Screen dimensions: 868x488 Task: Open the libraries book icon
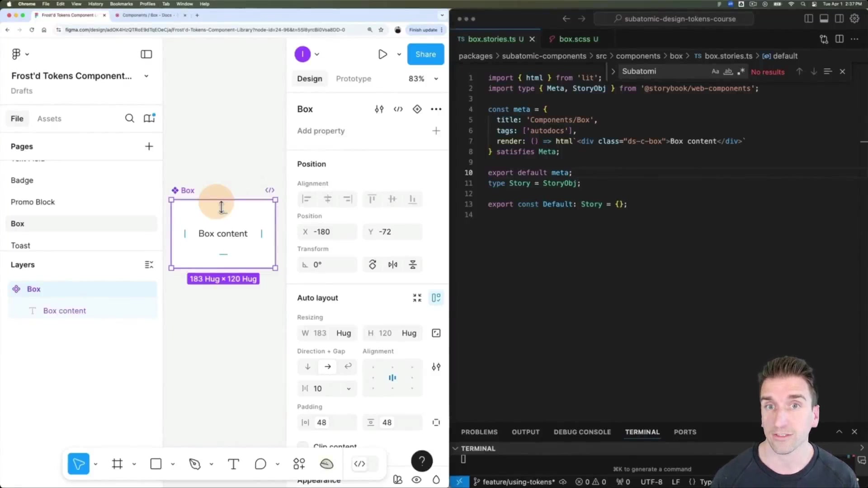click(149, 118)
